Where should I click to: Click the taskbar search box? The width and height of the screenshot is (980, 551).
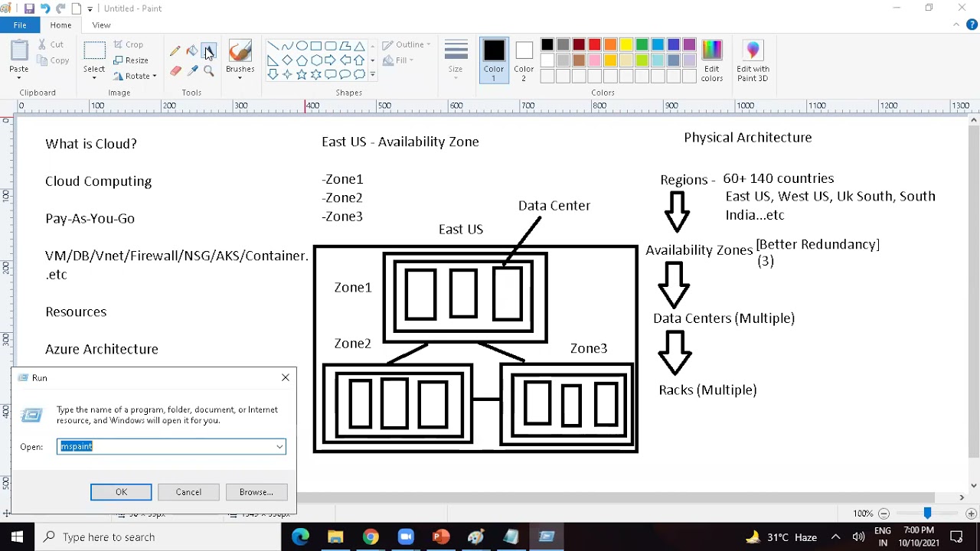158,537
